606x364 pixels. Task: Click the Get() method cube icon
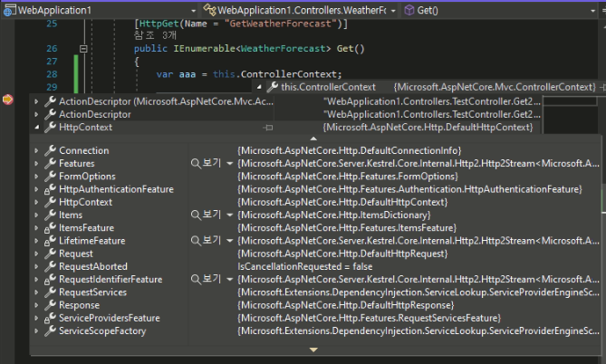[409, 11]
